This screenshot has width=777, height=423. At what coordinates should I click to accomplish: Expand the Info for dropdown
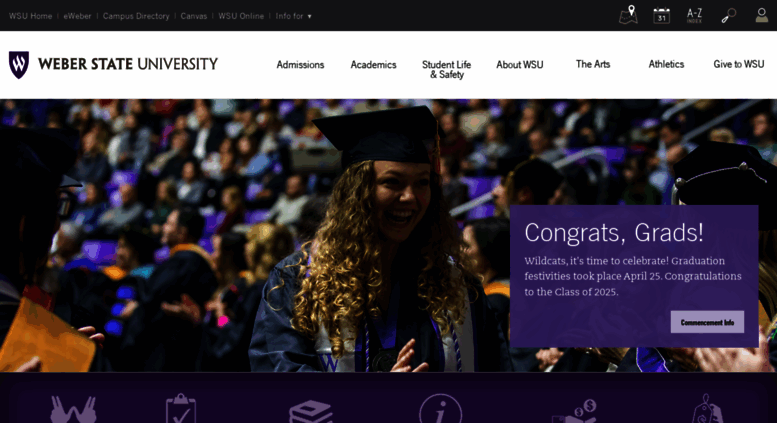tap(293, 16)
